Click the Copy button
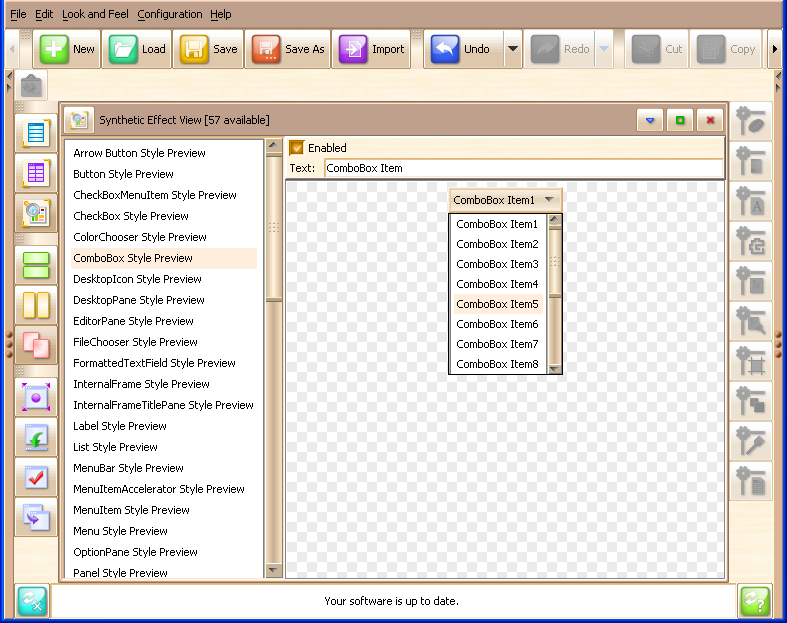The image size is (787, 623). [727, 49]
